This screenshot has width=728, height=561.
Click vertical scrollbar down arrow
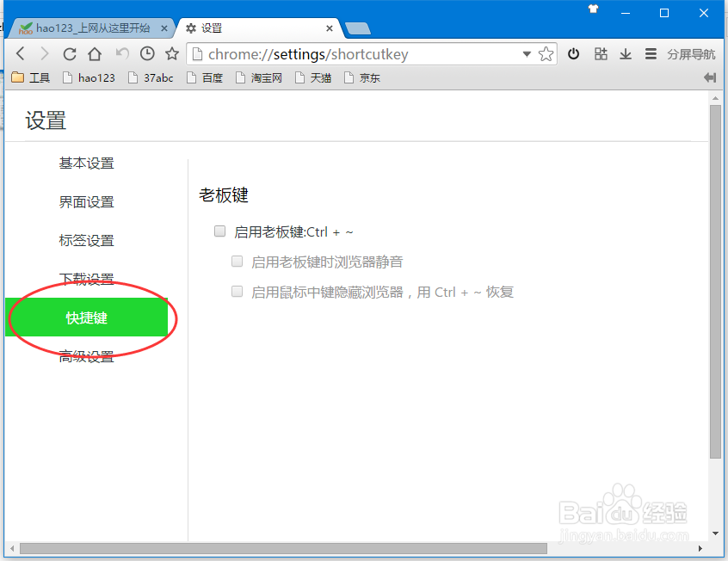coord(715,533)
